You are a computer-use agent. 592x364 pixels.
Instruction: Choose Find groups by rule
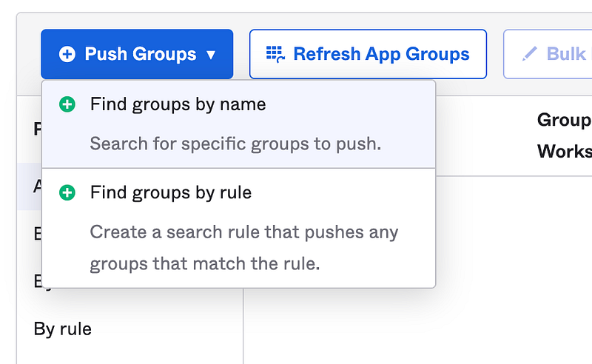click(171, 193)
